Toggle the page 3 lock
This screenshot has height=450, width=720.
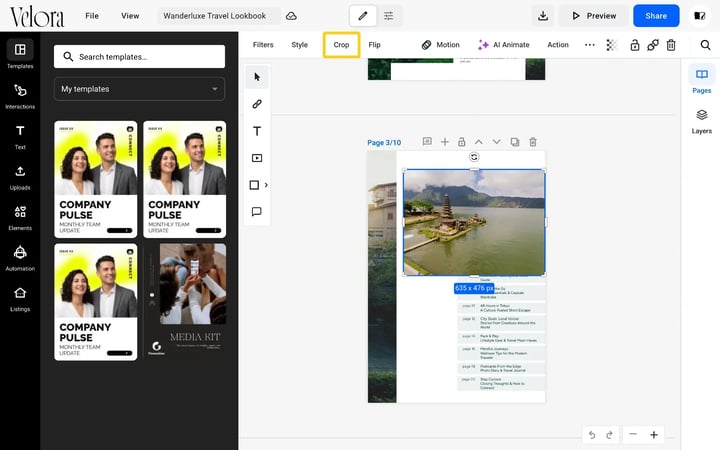point(461,142)
